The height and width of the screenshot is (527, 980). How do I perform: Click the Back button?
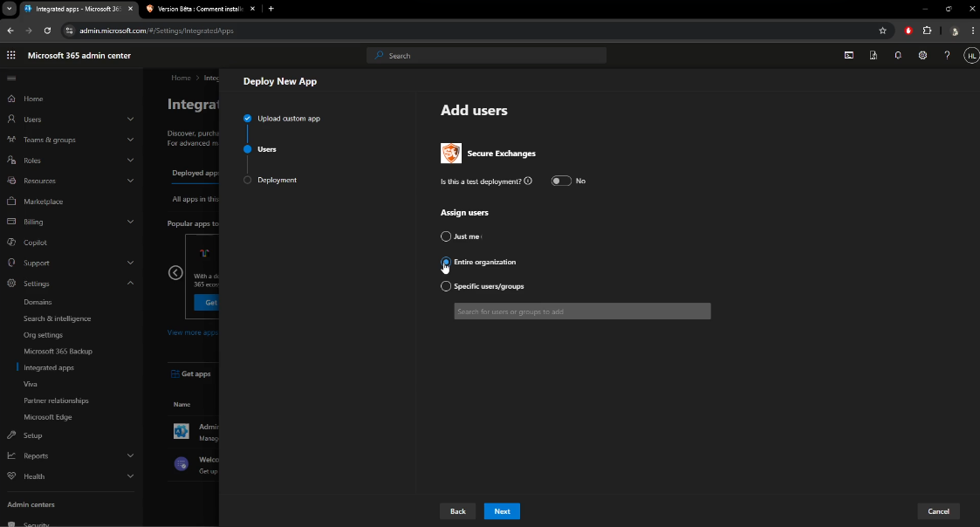[x=457, y=511]
